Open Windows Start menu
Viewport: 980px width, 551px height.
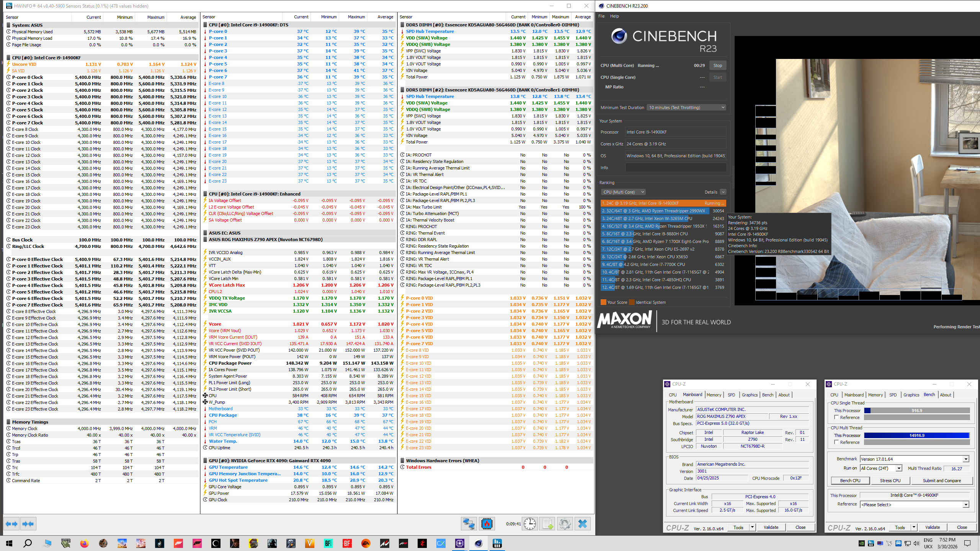[x=9, y=543]
